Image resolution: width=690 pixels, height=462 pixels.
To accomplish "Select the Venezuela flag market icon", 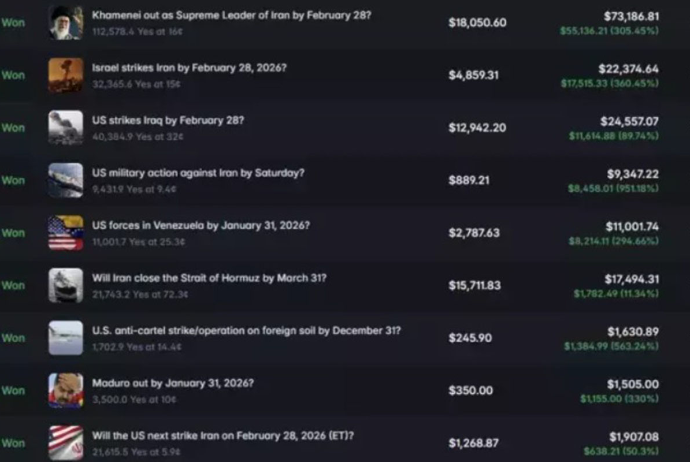I will point(66,233).
